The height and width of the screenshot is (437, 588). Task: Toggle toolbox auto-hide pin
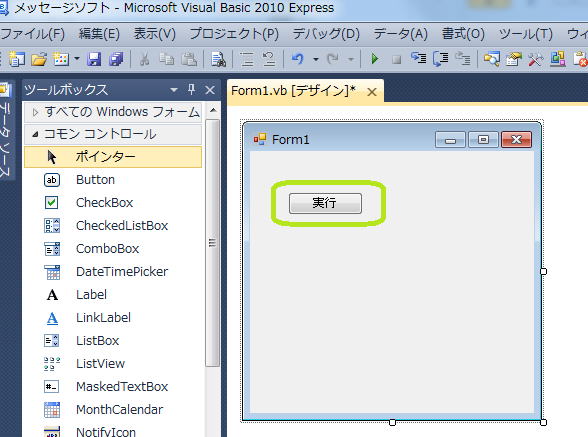(192, 89)
